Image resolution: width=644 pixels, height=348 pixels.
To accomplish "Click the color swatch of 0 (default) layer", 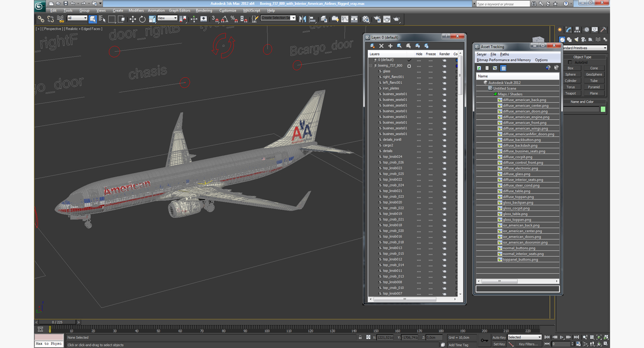I will (x=456, y=60).
